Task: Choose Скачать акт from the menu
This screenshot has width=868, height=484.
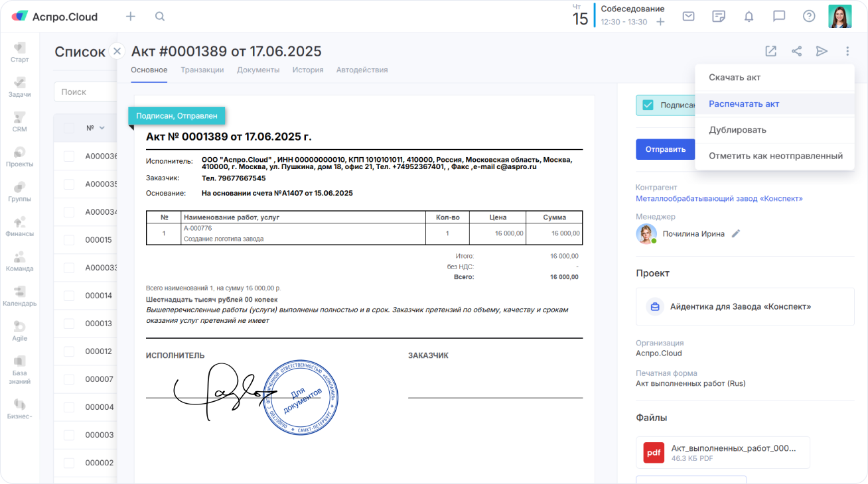Action: point(774,78)
